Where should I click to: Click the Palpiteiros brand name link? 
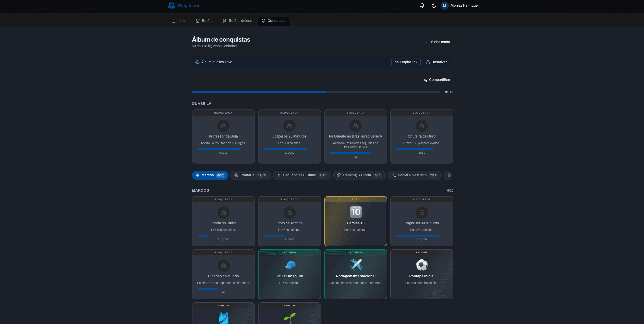(x=189, y=6)
